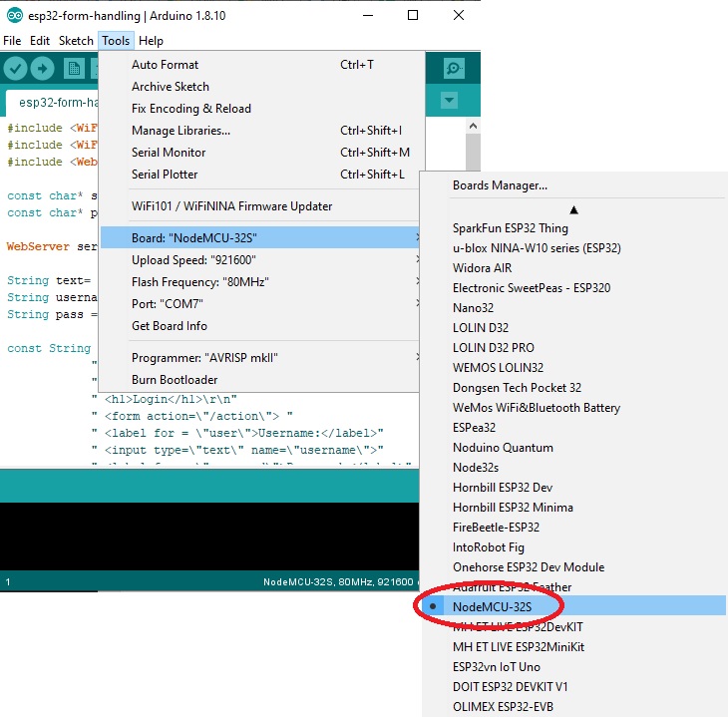This screenshot has height=717, width=728.
Task: Select FireBeetle-ESP32 board
Action: click(x=573, y=528)
